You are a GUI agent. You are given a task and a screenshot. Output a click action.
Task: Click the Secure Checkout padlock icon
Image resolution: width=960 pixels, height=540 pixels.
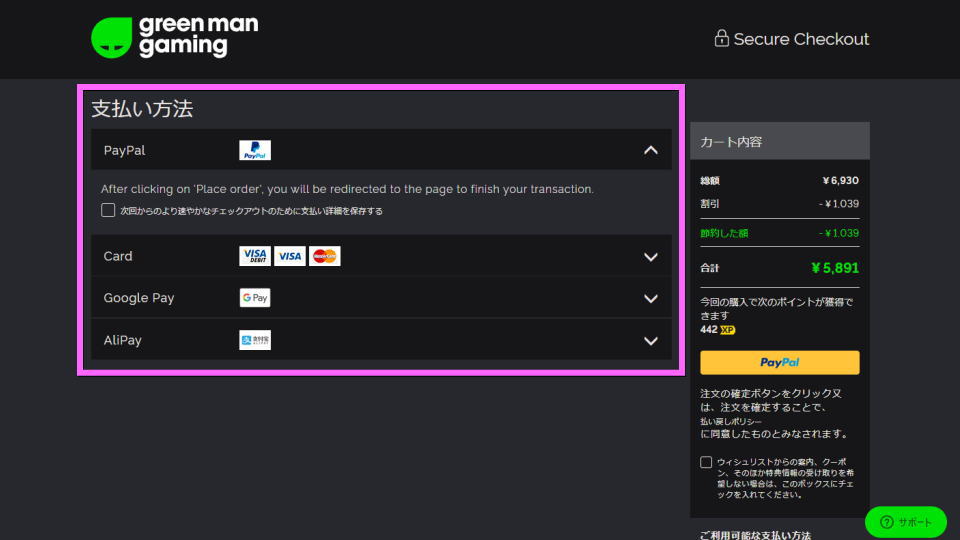click(721, 38)
